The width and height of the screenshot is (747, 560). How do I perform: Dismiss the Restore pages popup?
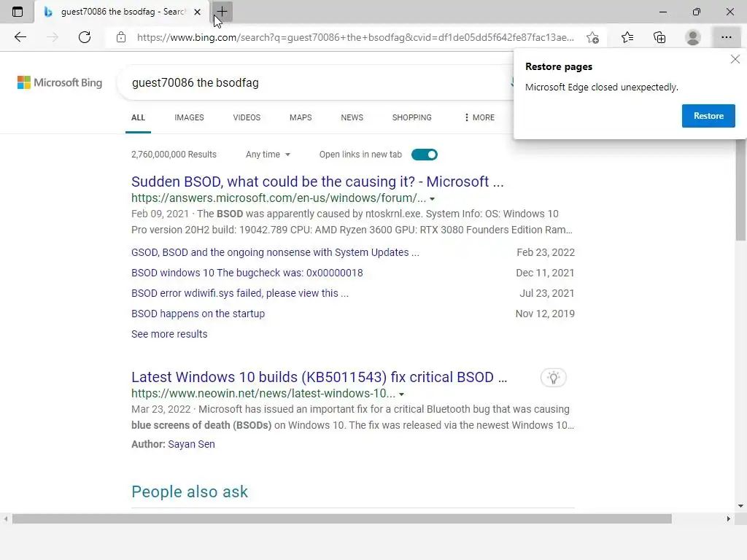coord(735,59)
